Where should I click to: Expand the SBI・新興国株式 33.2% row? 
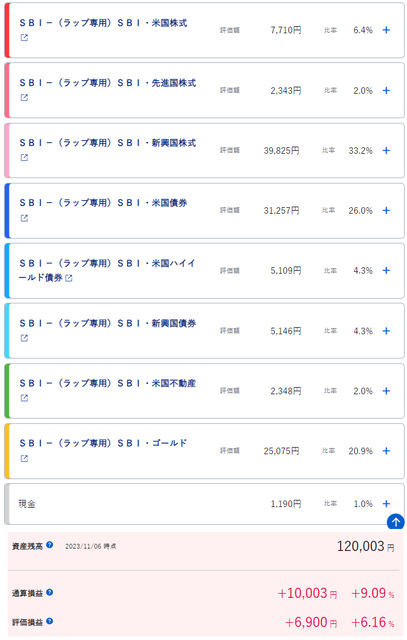386,151
